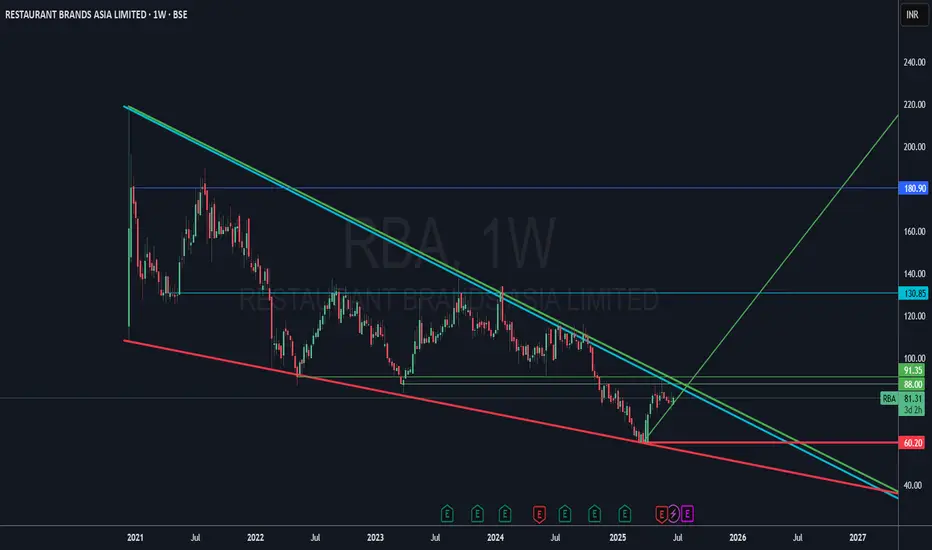Click the 240.00 price axis value
932x550 pixels.
914,62
